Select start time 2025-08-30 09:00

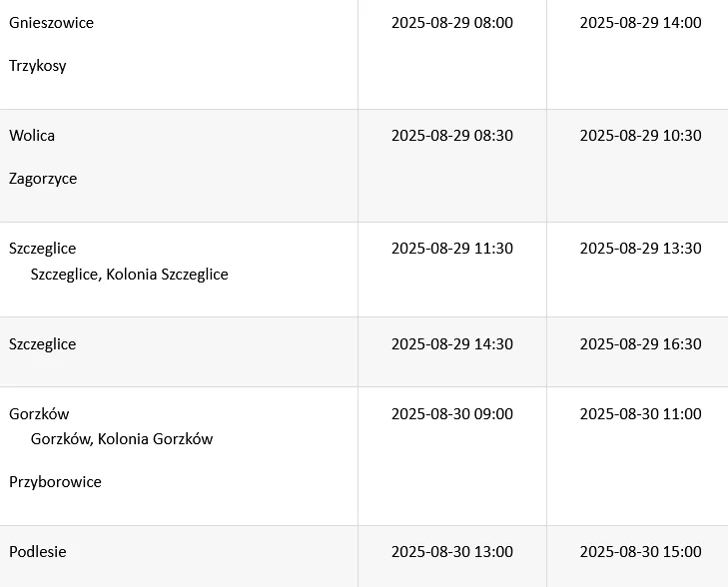(452, 414)
